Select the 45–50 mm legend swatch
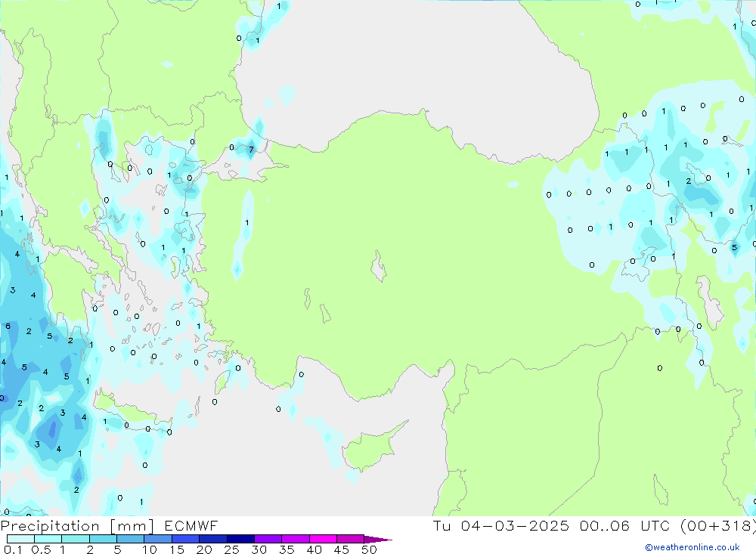Viewport: 756px width, 554px height. (351, 539)
